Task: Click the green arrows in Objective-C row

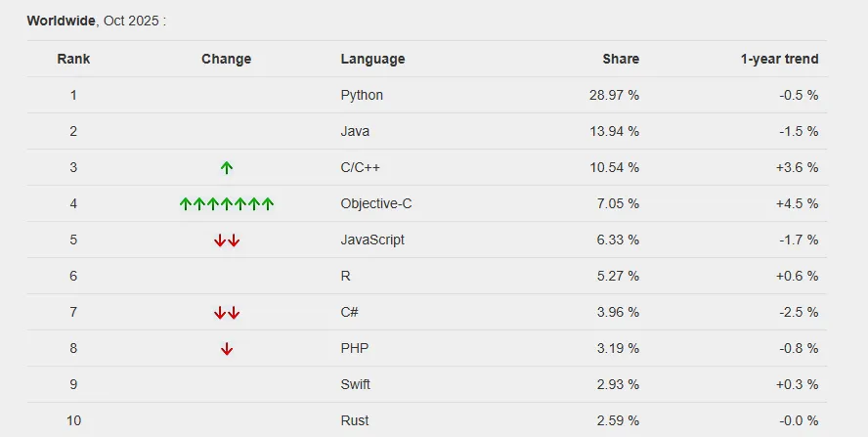Action: 227,203
